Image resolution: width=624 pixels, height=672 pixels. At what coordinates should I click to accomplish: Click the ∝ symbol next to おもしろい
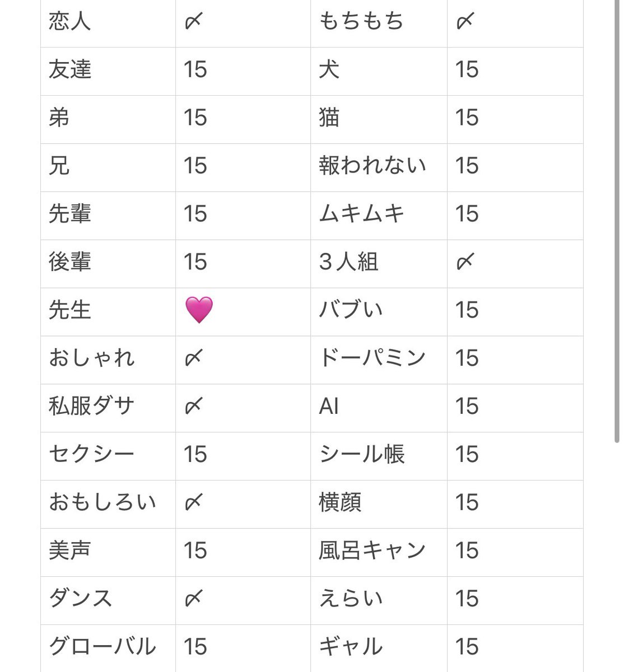tap(193, 502)
